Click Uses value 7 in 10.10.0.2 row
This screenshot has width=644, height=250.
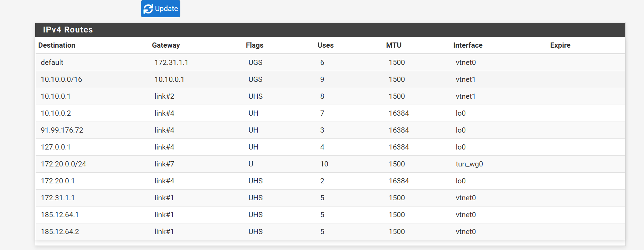[322, 113]
